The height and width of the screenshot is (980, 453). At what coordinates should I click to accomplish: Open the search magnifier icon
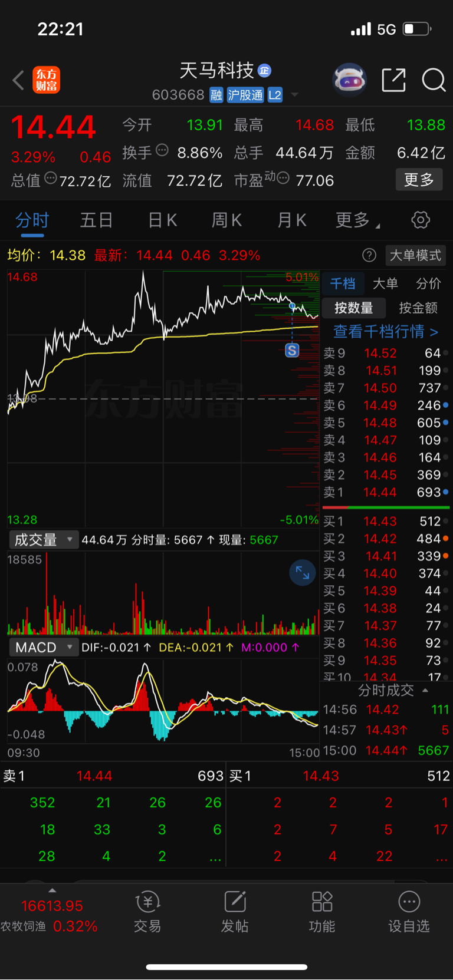pyautogui.click(x=434, y=80)
